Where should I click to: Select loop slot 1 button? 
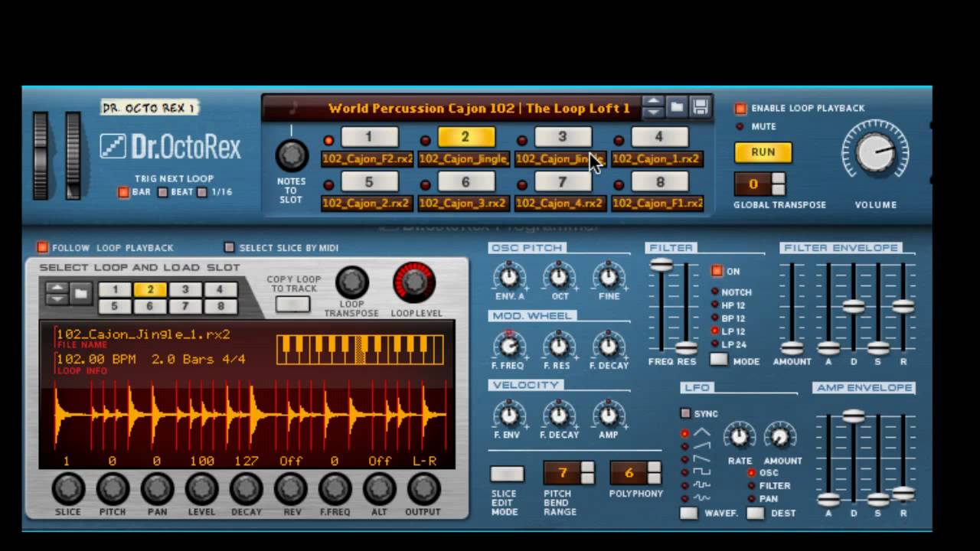point(369,137)
